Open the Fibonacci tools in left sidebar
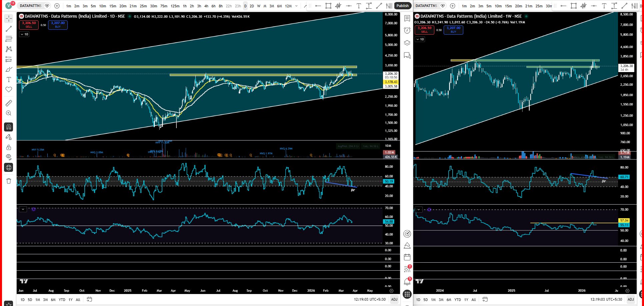The width and height of the screenshot is (644, 306). click(9, 39)
